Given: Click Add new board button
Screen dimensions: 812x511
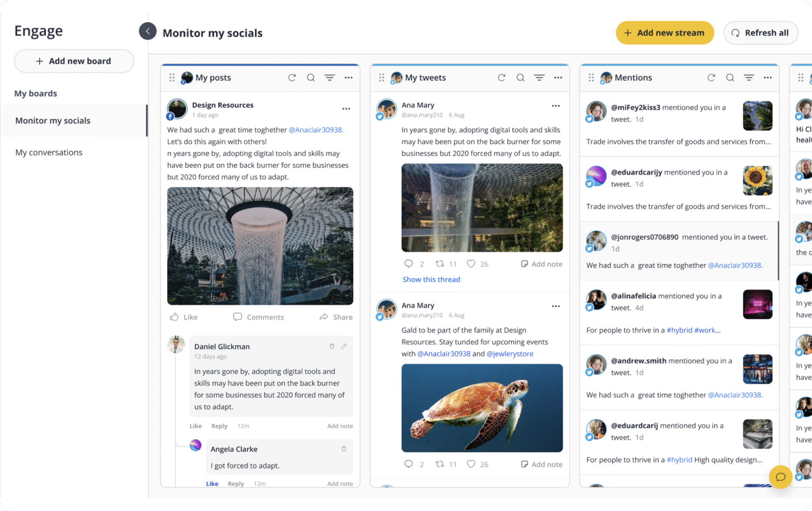Looking at the screenshot, I should [x=74, y=61].
